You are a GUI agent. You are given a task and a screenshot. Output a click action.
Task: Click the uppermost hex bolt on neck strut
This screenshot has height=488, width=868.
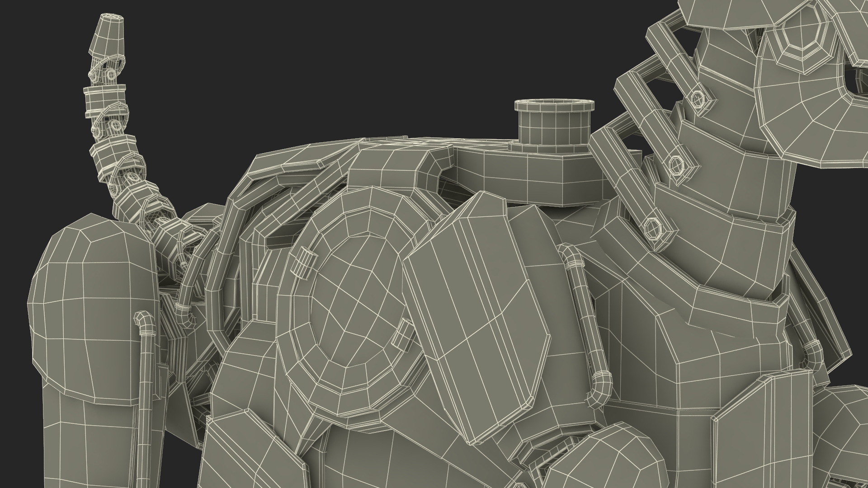pos(699,99)
